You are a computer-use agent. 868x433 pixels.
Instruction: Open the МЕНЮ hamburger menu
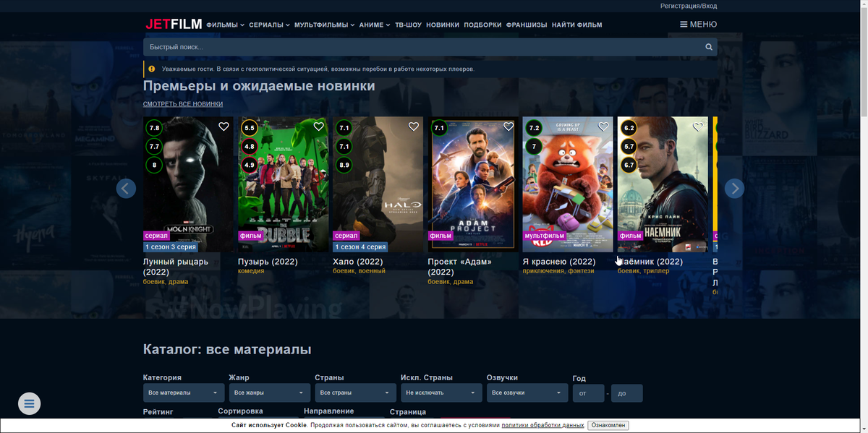coord(698,24)
